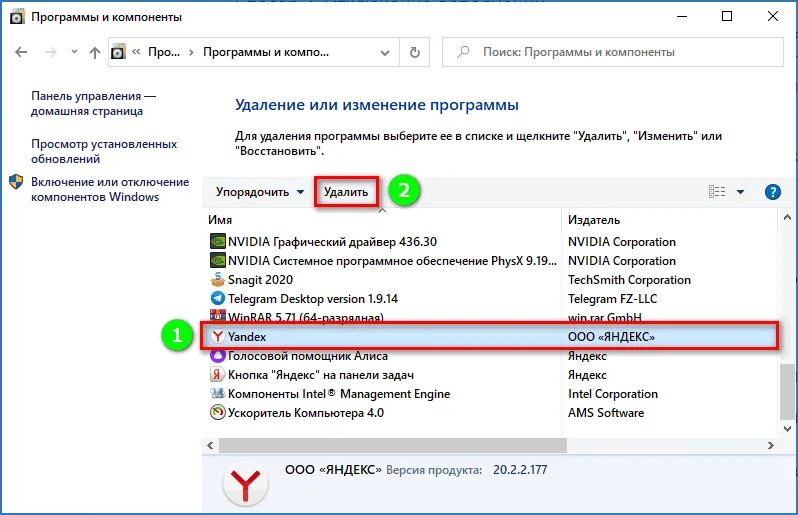Focus the search Programs and Components field
798x515 pixels.
click(x=613, y=52)
